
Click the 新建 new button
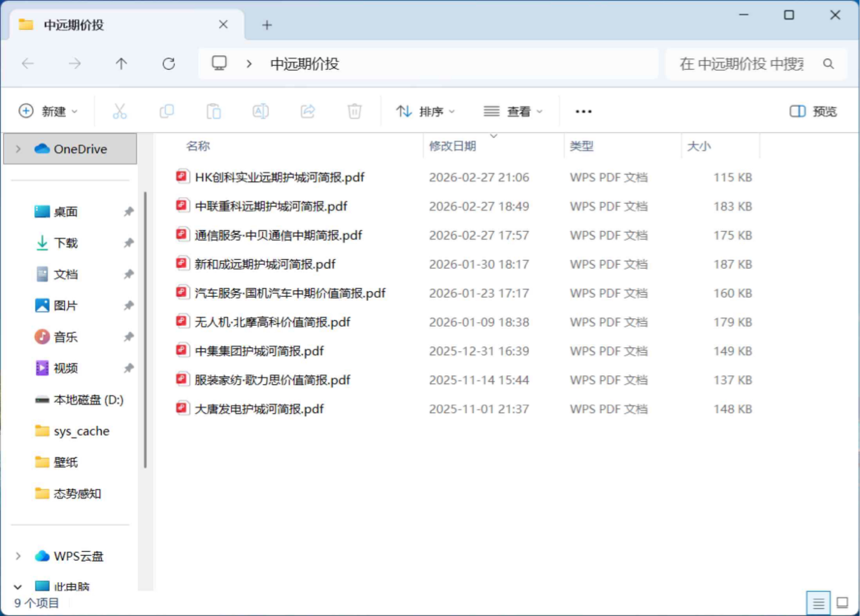tap(48, 111)
